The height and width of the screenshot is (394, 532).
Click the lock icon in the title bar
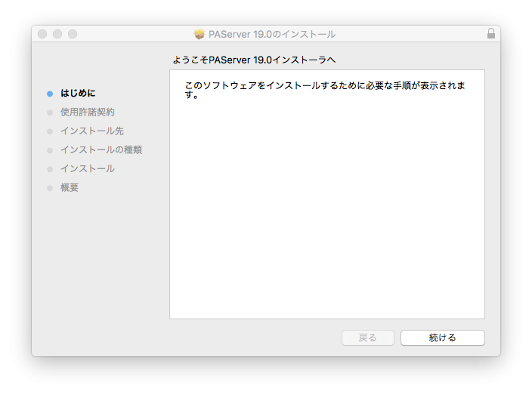tap(491, 33)
